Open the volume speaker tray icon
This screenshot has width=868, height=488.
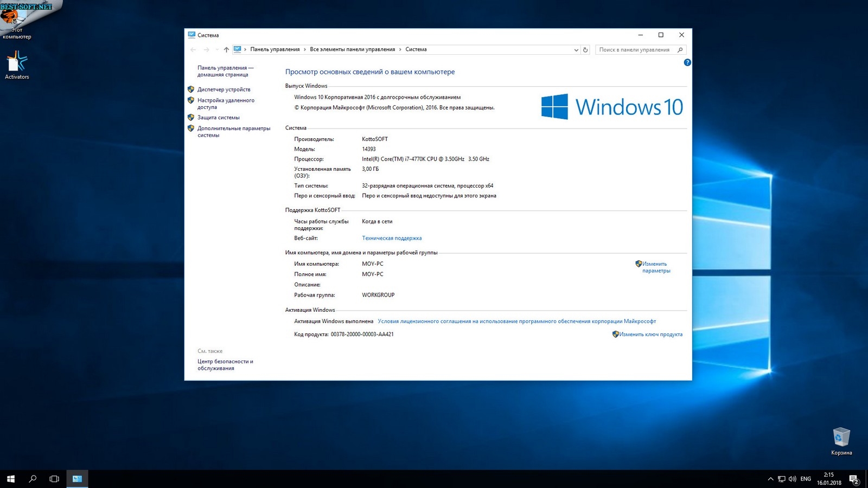coord(793,479)
